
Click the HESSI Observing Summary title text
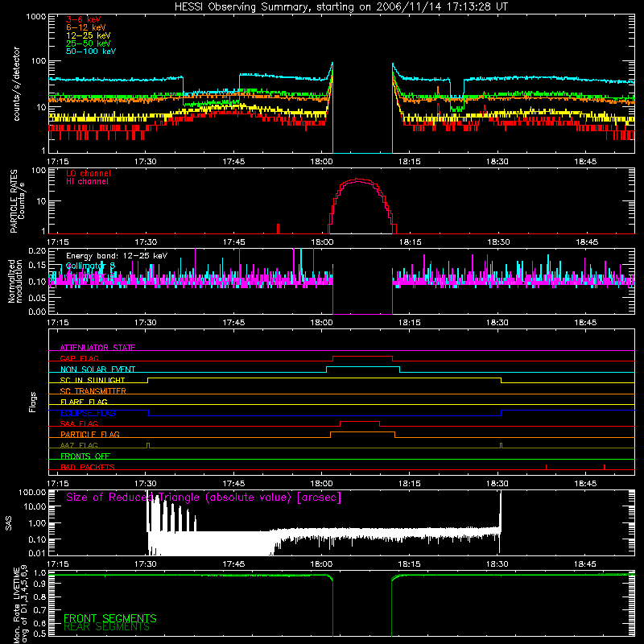click(341, 7)
